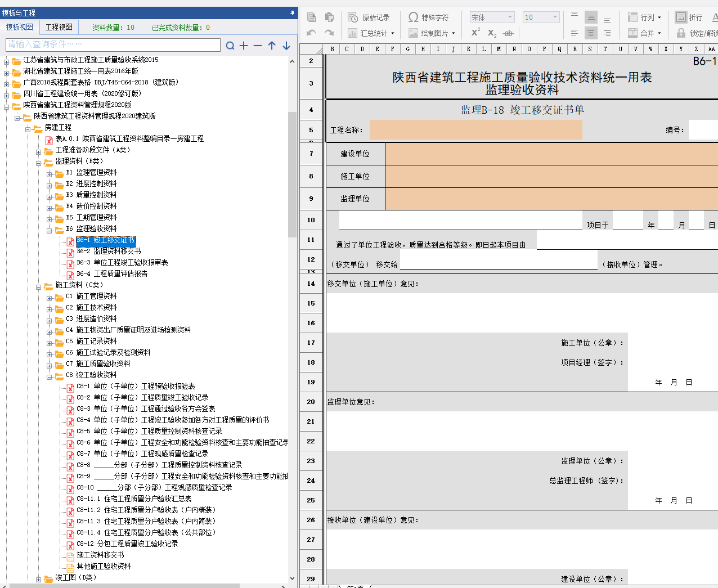Insert 特殊字符 (special characters)
Viewport: 718px width, 588px height.
429,17
